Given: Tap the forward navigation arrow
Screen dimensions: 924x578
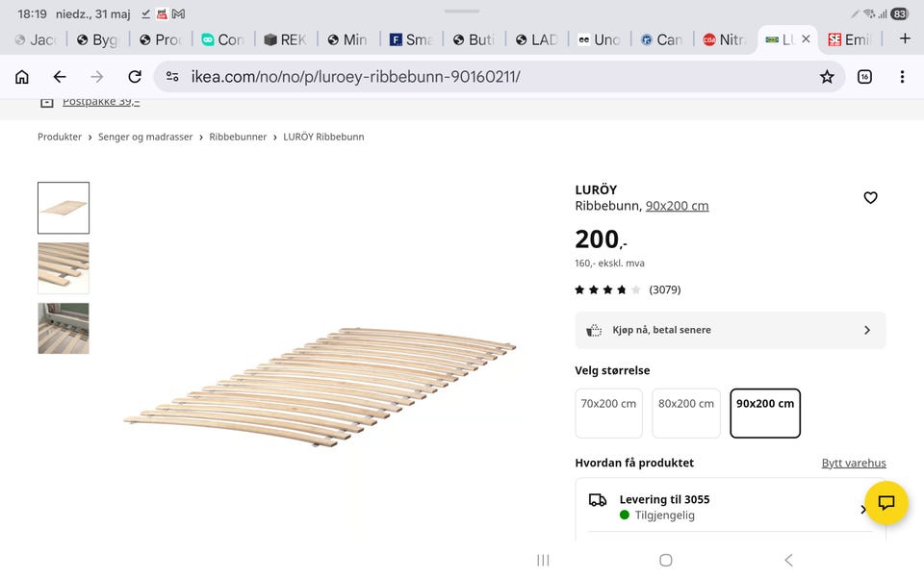Looking at the screenshot, I should pyautogui.click(x=97, y=77).
